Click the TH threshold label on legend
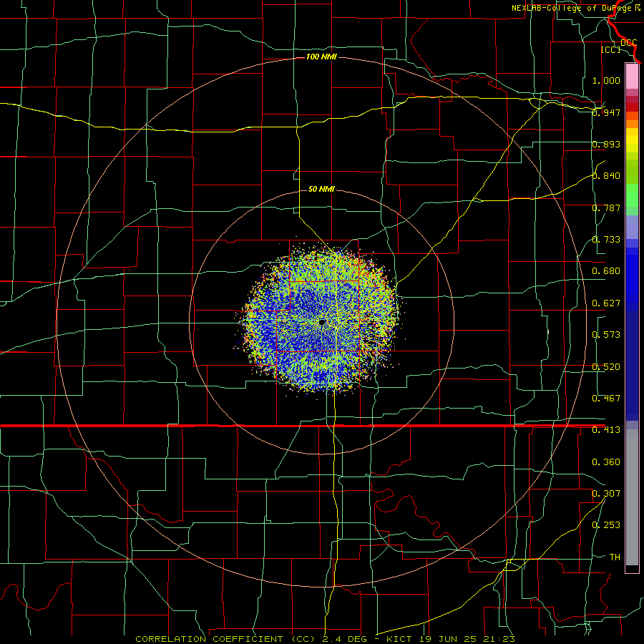Viewport: 644px width, 644px height. point(615,557)
